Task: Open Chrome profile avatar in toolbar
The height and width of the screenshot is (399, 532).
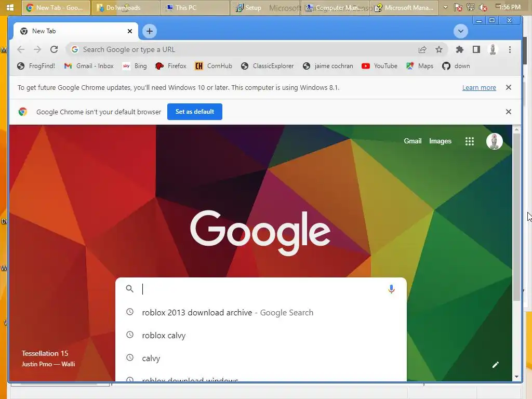Action: 493,49
